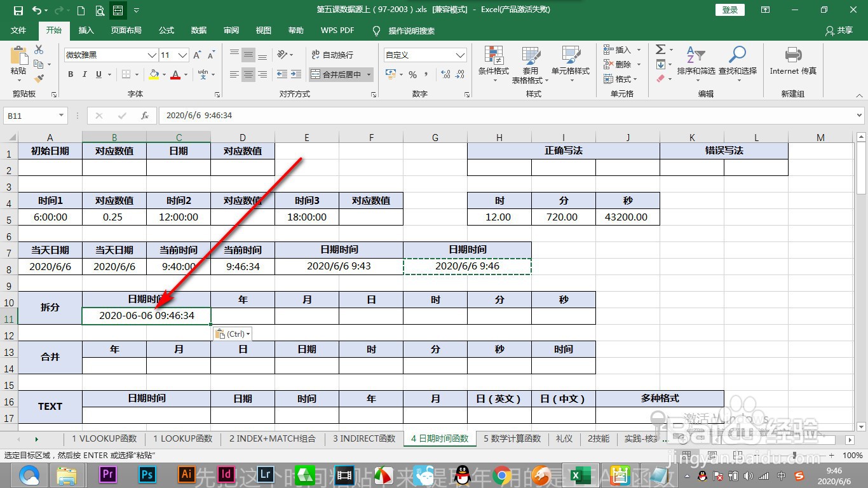Screen dimensions: 868x488
Task: Click the Print Preview icon in the quick access toolbar
Action: pyautogui.click(x=100, y=10)
